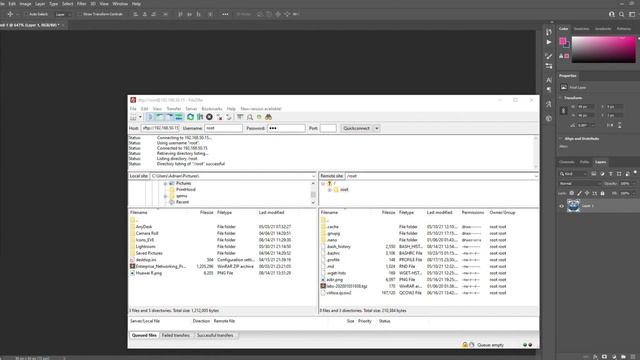
Task: Switch to Photoshop Paths tab
Action: point(584,162)
